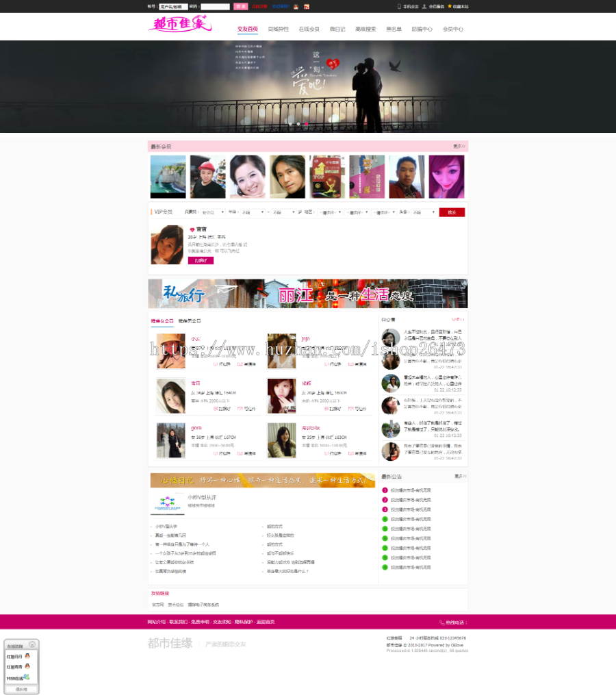The image size is (616, 695).
Task: Open the 'looking for' gender dropdown
Action: [213, 212]
